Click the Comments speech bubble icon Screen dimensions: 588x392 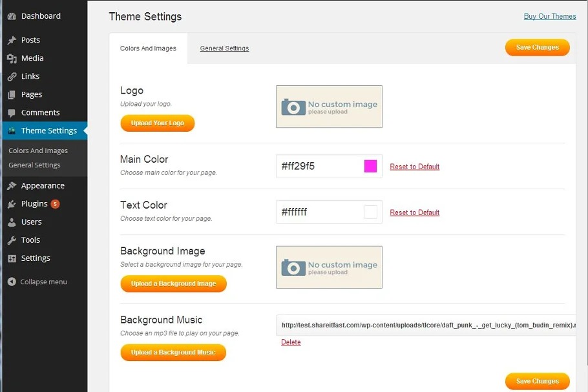coord(12,112)
